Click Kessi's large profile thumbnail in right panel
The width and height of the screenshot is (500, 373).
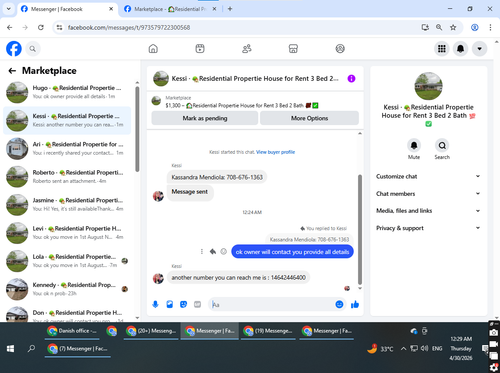428,86
